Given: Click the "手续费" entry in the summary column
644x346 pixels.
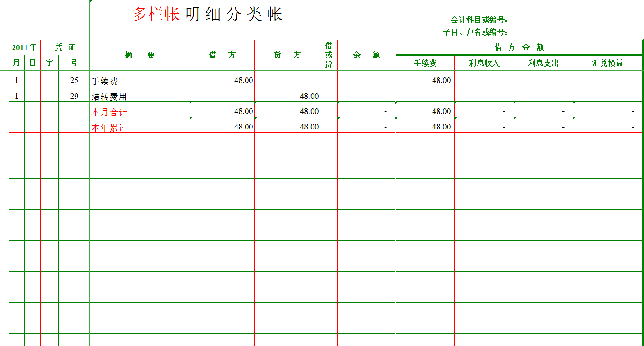Looking at the screenshot, I should coord(104,80).
